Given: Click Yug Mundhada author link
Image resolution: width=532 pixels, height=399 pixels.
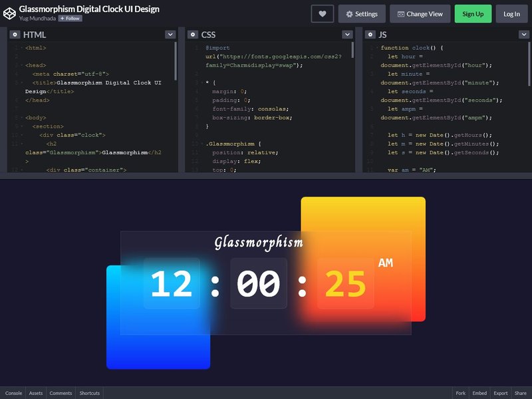Looking at the screenshot, I should click(x=37, y=19).
